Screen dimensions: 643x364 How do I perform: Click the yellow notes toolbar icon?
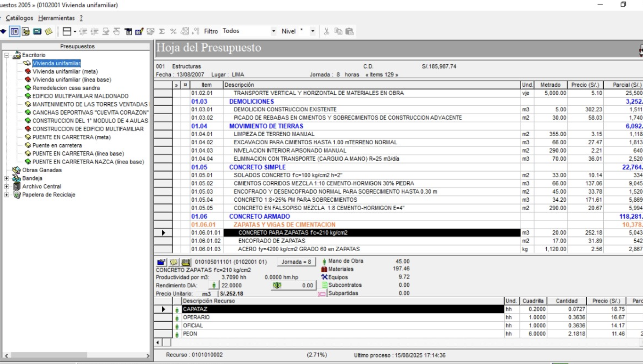[x=49, y=31]
